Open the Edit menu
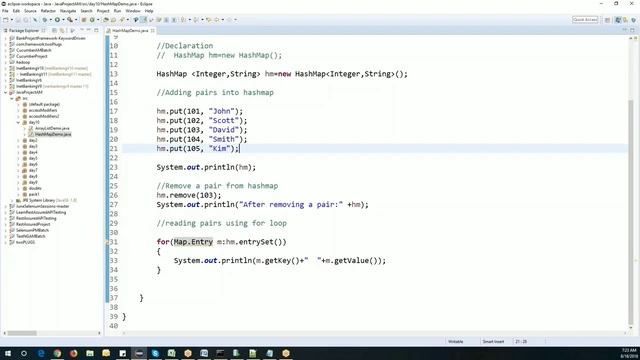640x360 pixels. (16, 11)
